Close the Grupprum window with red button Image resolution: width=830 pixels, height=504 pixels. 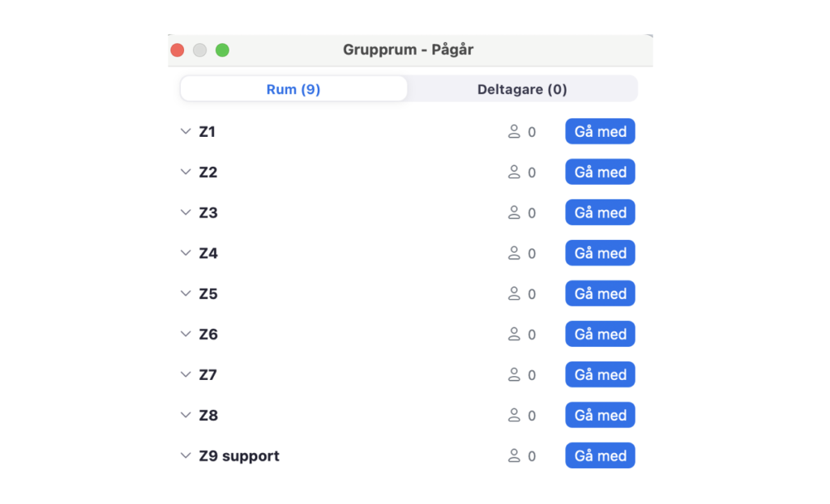[178, 50]
